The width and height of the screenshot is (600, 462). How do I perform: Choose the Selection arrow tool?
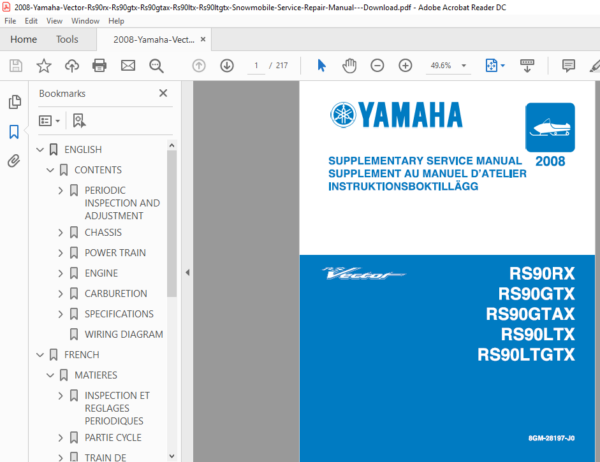pyautogui.click(x=321, y=65)
